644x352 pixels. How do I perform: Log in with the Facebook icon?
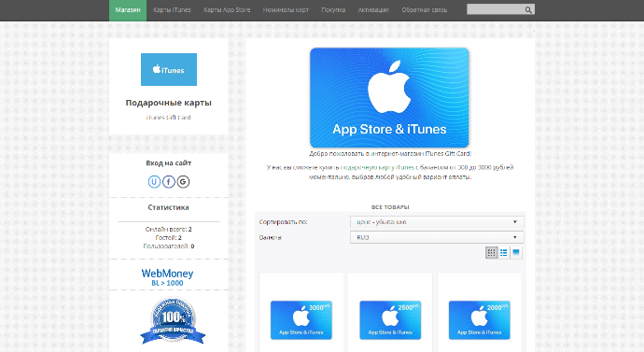[x=169, y=181]
